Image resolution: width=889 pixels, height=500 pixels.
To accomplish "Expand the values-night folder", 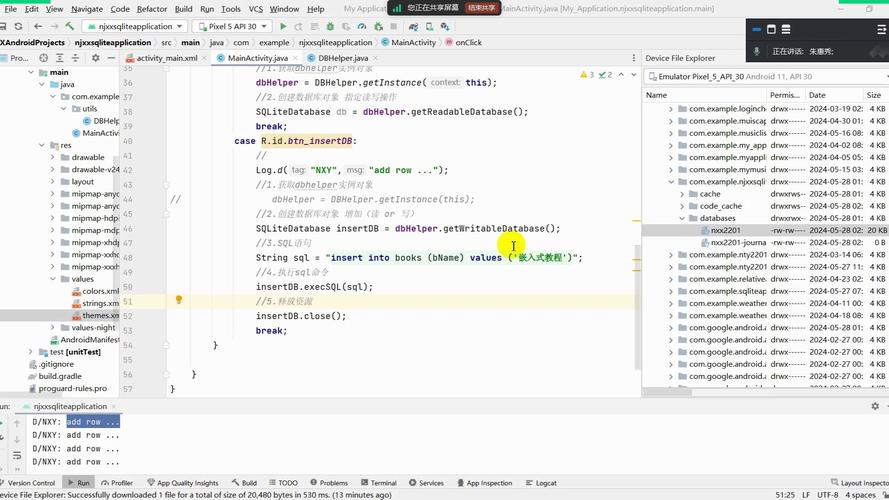I will pyautogui.click(x=52, y=328).
